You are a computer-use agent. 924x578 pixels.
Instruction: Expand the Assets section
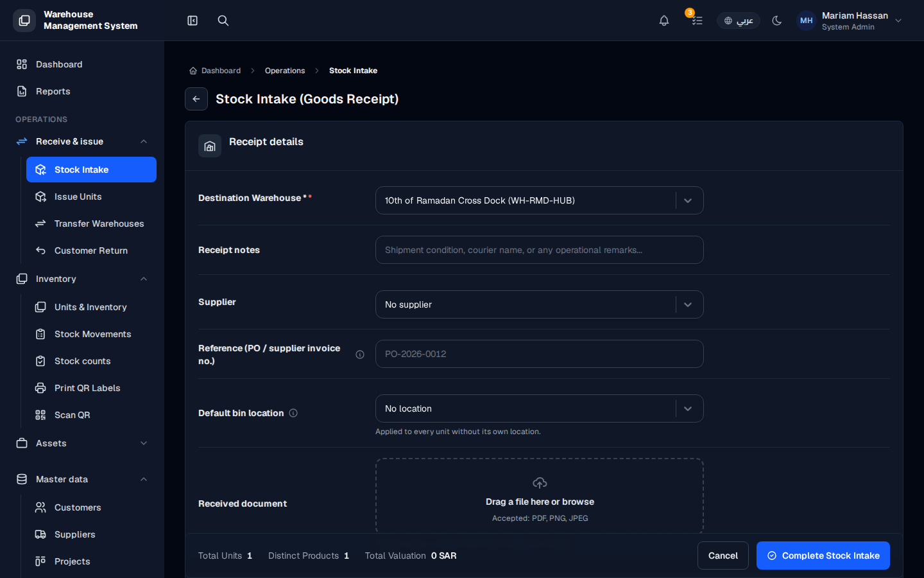pyautogui.click(x=82, y=443)
